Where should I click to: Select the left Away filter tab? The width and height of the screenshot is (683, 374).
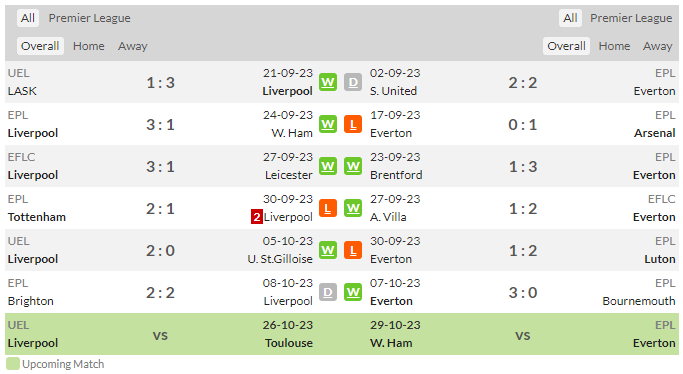pyautogui.click(x=132, y=46)
